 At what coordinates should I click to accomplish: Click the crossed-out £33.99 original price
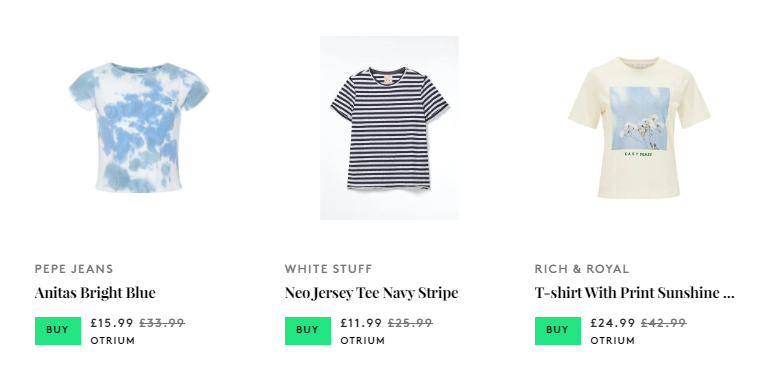(x=162, y=323)
